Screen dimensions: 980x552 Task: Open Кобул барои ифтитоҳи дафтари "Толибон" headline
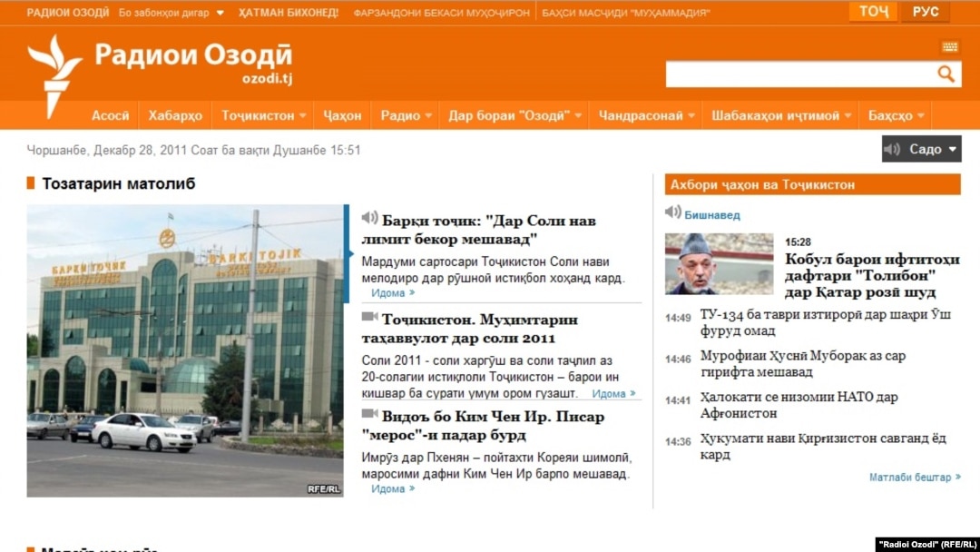point(872,276)
